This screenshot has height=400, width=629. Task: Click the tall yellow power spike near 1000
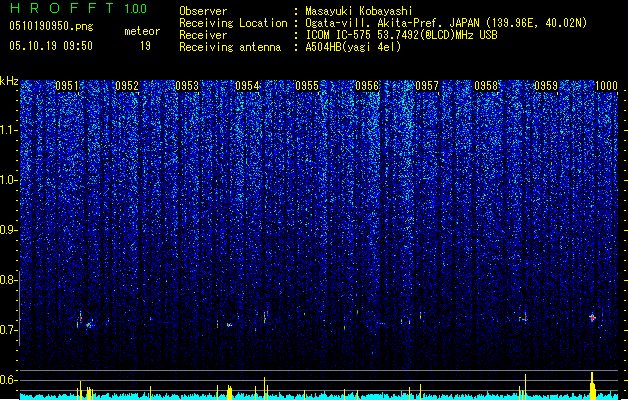(x=592, y=386)
